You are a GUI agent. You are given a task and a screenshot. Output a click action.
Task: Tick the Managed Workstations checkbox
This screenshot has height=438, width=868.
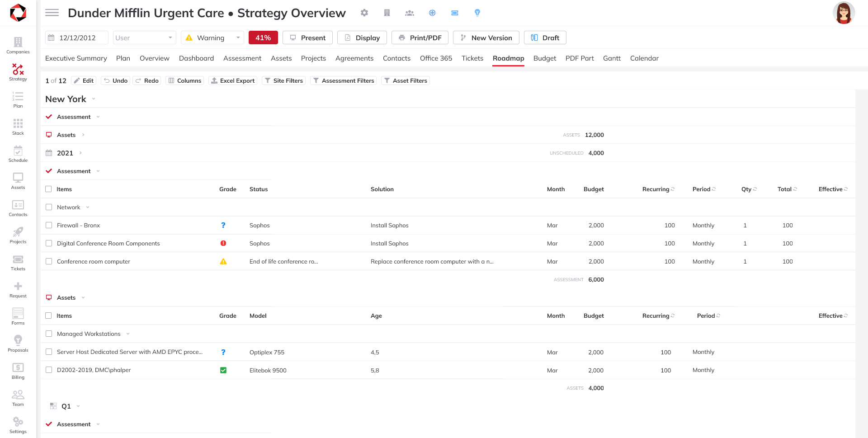click(49, 334)
